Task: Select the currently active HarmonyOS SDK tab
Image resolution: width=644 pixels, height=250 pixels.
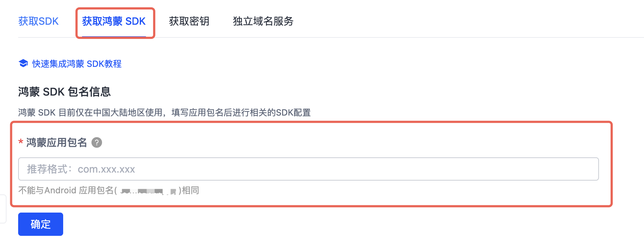Action: [x=115, y=21]
